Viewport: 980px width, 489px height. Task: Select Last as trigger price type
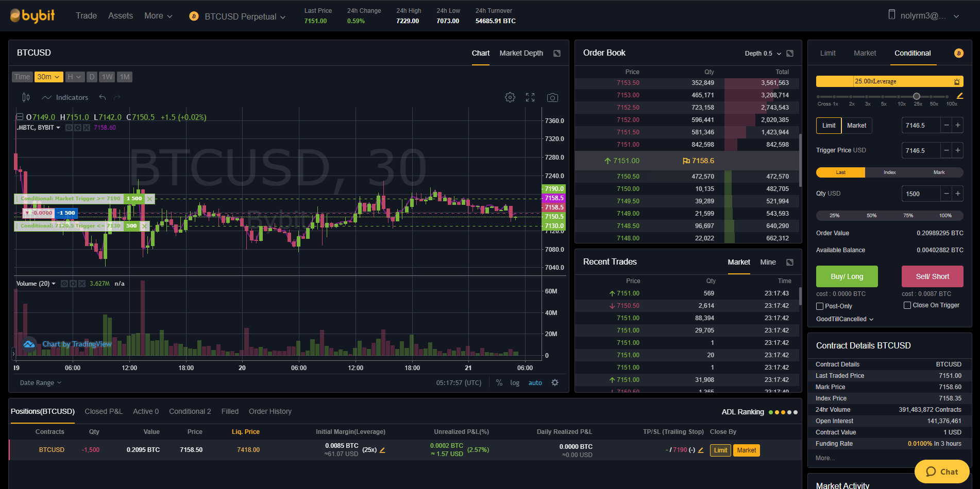click(840, 172)
